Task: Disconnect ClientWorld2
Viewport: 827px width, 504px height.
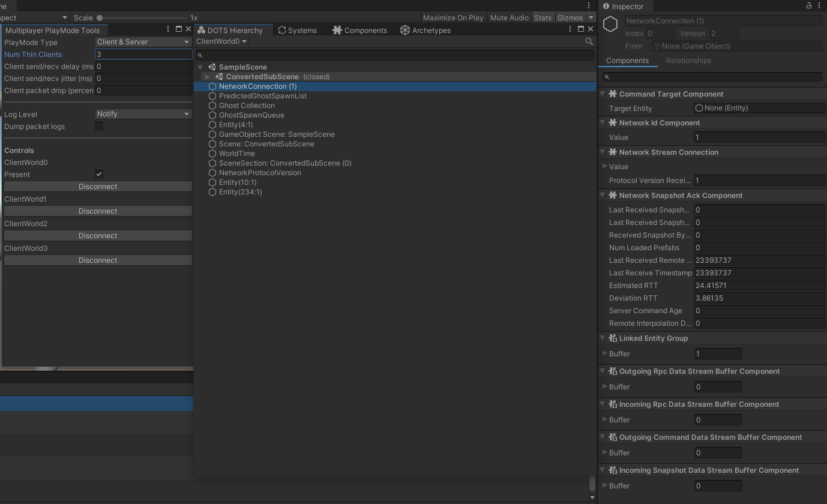Action: (98, 236)
